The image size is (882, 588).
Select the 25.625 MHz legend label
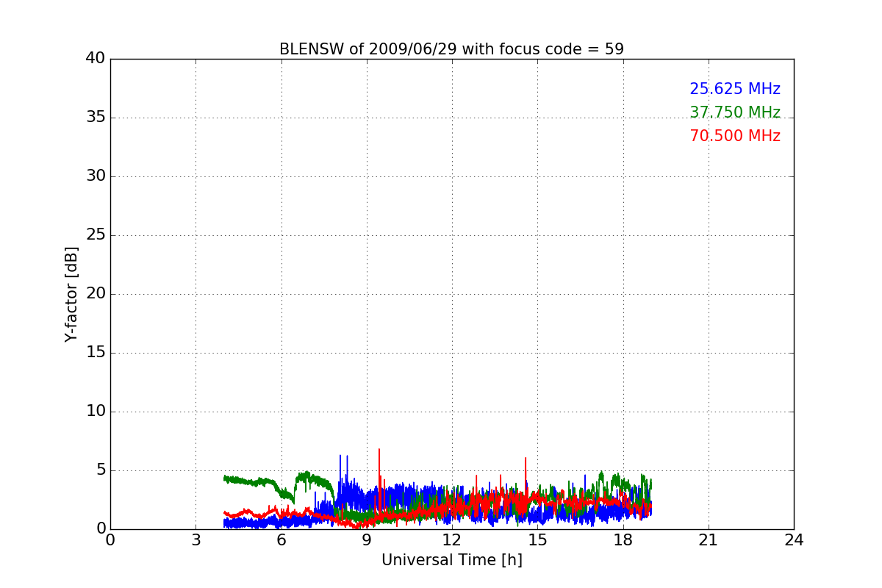point(735,89)
